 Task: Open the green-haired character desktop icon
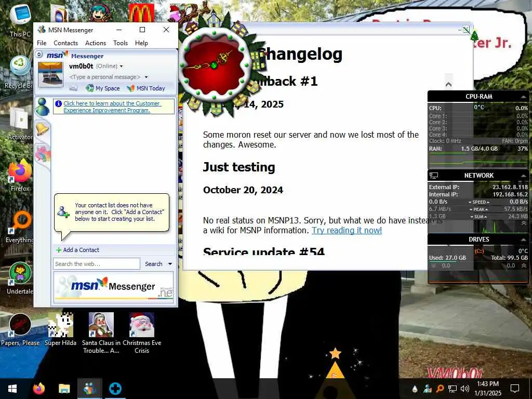pos(101,13)
